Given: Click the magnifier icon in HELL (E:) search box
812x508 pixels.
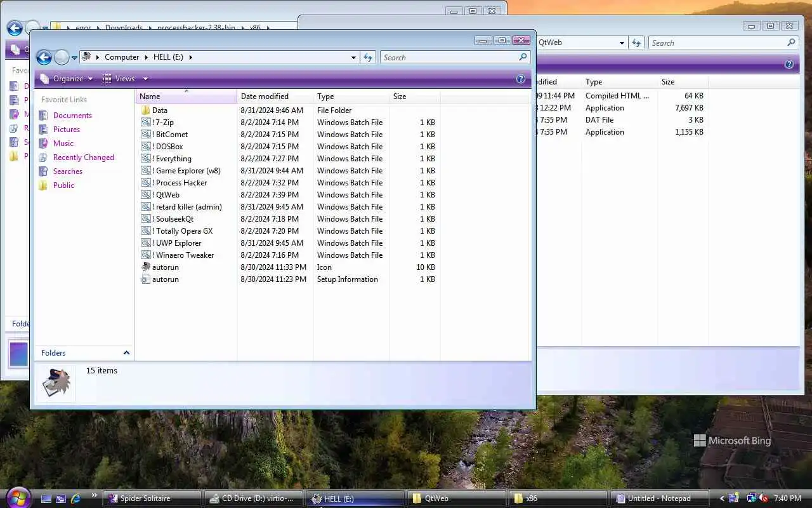Looking at the screenshot, I should click(523, 57).
